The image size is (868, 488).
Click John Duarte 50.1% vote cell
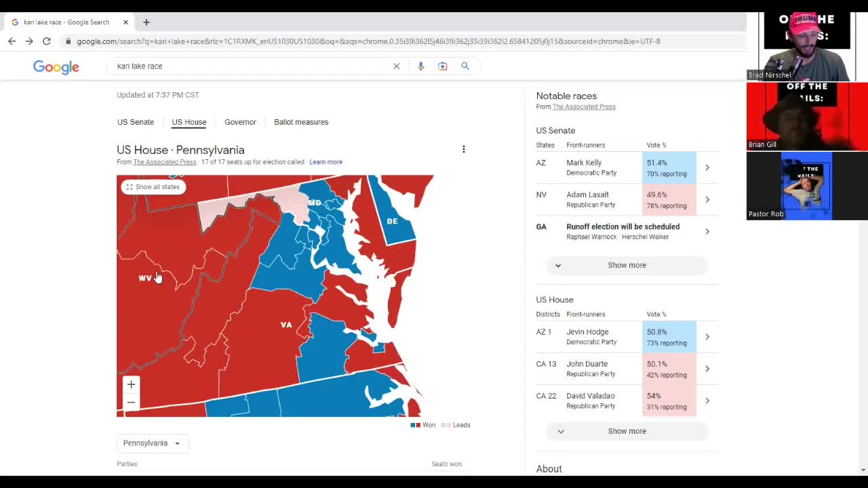pyautogui.click(x=669, y=369)
